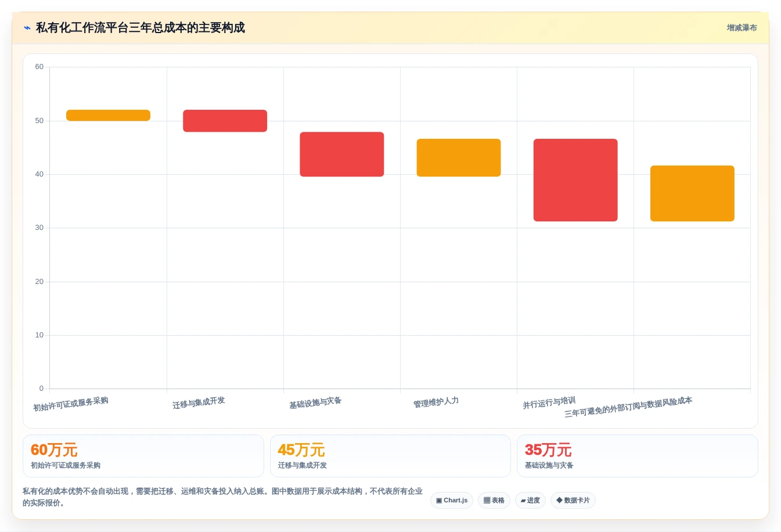This screenshot has width=781, height=532.
Task: Click the 60万元 data card
Action: click(143, 456)
